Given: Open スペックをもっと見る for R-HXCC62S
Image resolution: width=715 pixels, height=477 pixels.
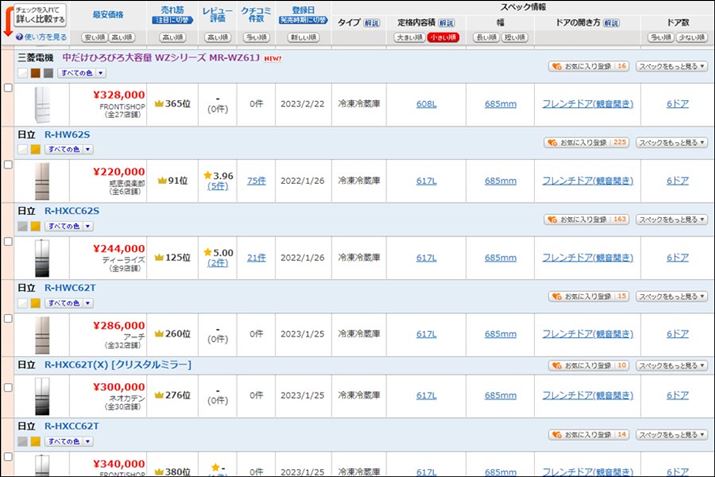Looking at the screenshot, I should click(668, 219).
